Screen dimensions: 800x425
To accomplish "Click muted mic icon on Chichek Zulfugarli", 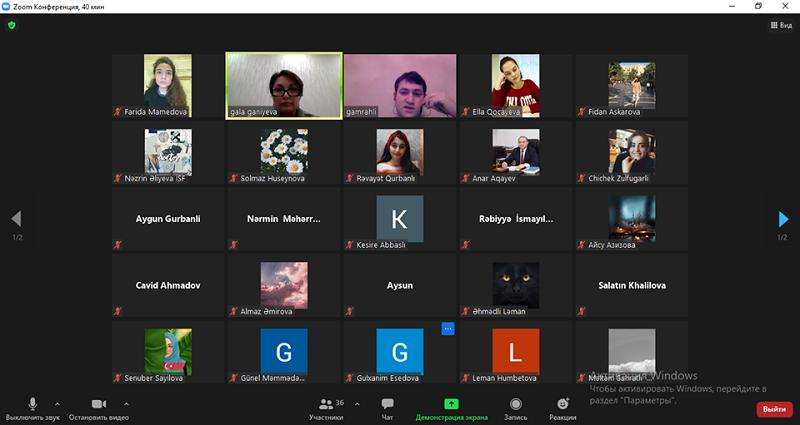I will pos(582,179).
